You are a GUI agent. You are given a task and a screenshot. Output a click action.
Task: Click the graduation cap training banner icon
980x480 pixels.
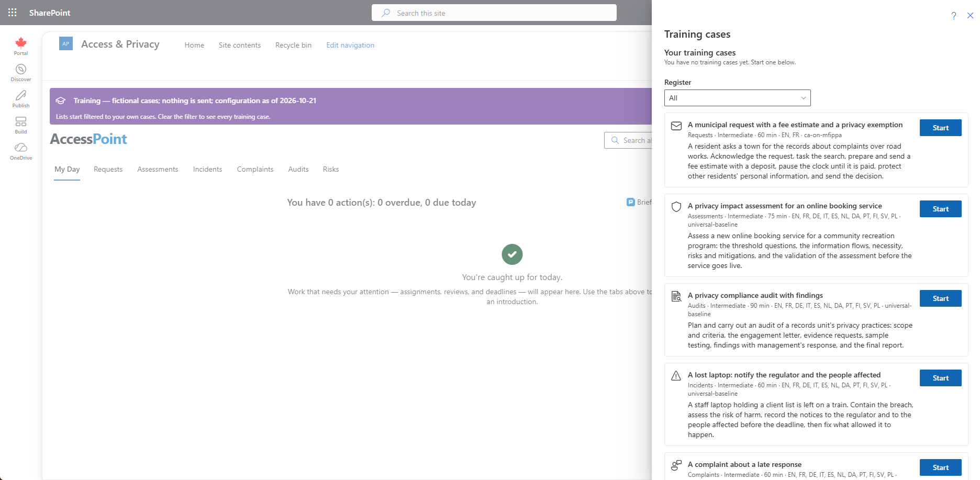pos(61,101)
